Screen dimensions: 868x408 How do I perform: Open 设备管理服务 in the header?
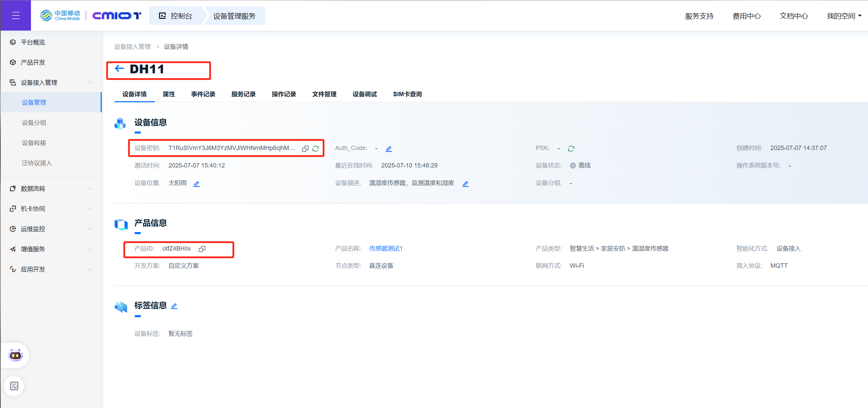(235, 16)
